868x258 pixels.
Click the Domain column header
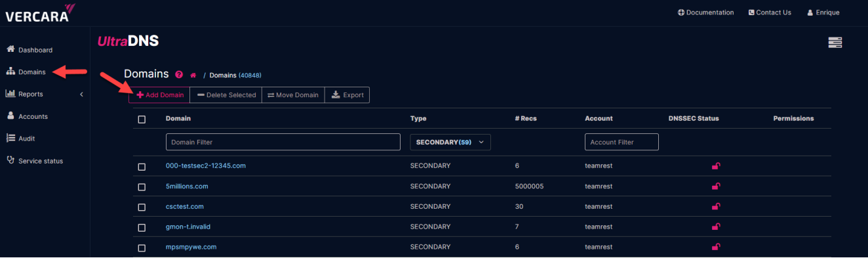(178, 119)
